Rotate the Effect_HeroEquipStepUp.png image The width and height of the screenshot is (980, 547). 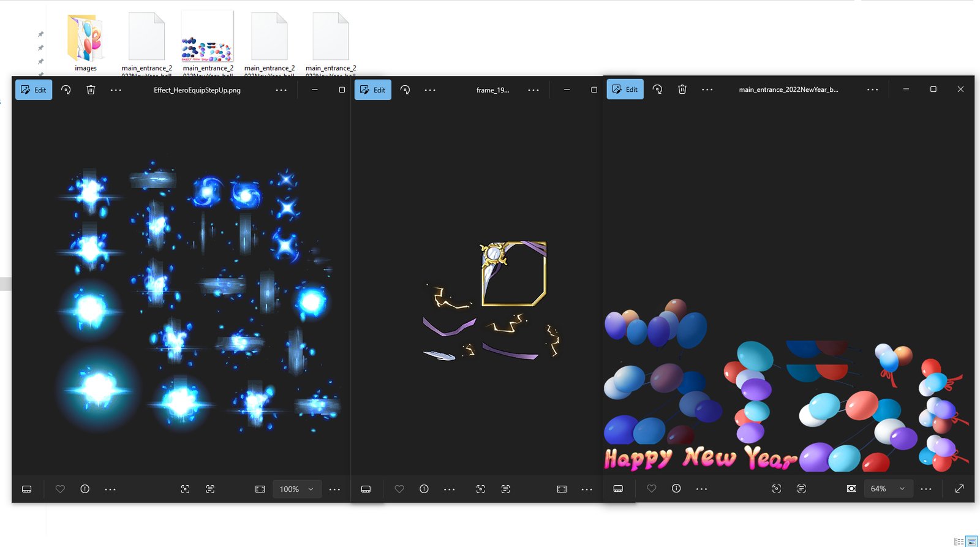pyautogui.click(x=66, y=90)
